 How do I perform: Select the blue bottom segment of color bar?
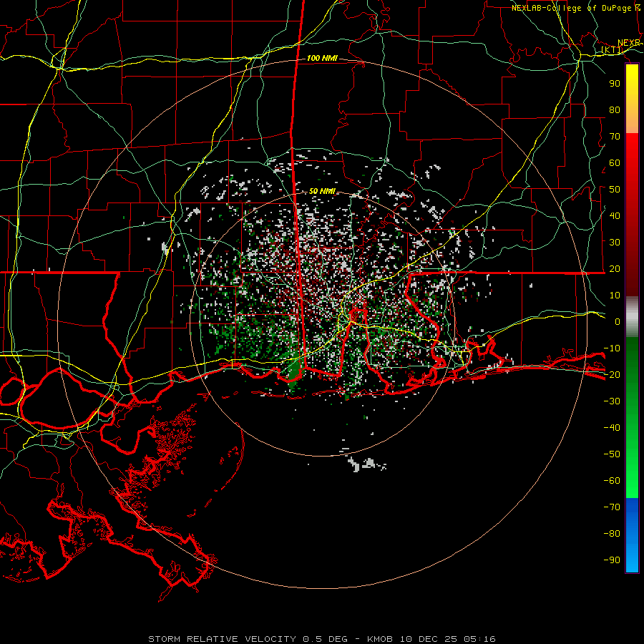[632, 535]
